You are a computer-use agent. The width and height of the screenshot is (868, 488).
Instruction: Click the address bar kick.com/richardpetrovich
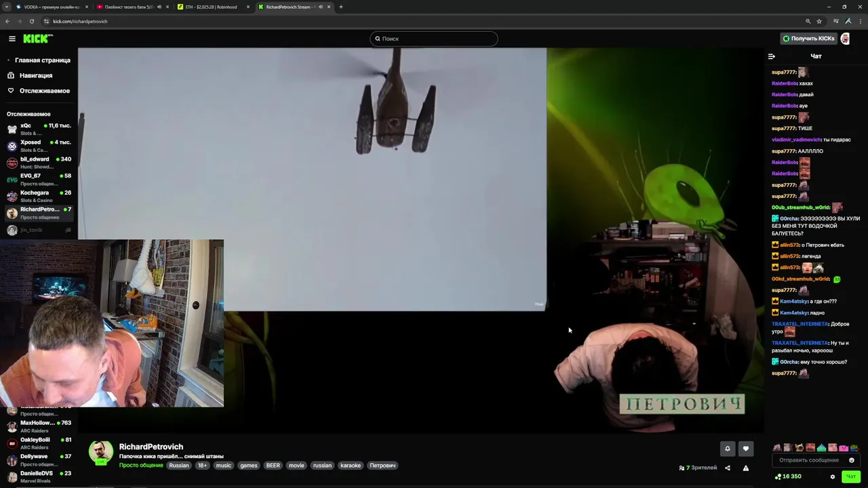(80, 21)
